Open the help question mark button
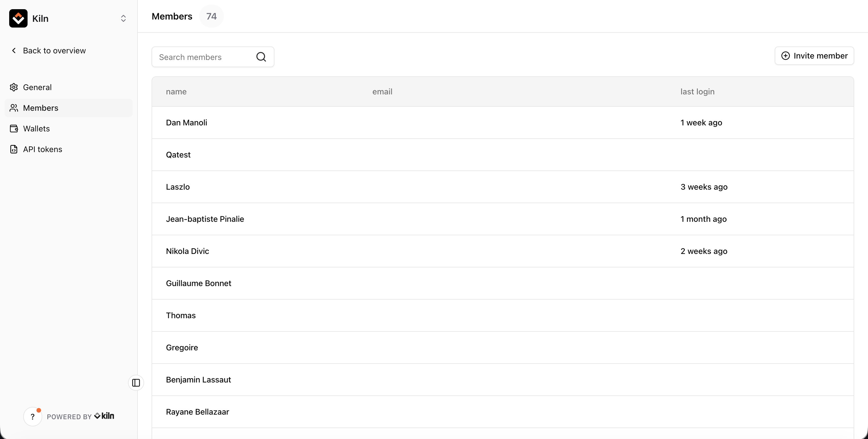The width and height of the screenshot is (868, 439). [33, 417]
